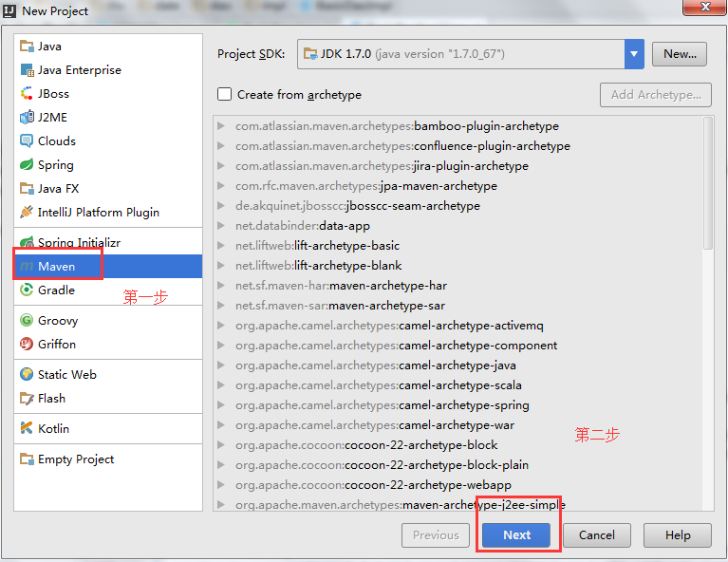Click the Java project type icon
Screen dimensions: 728x562
pyautogui.click(x=27, y=46)
